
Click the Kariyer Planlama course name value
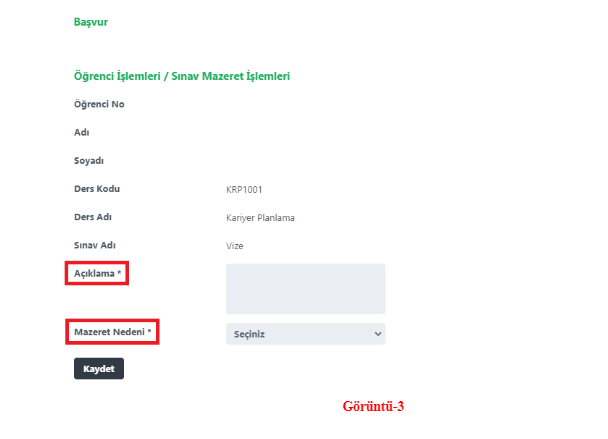(x=260, y=217)
